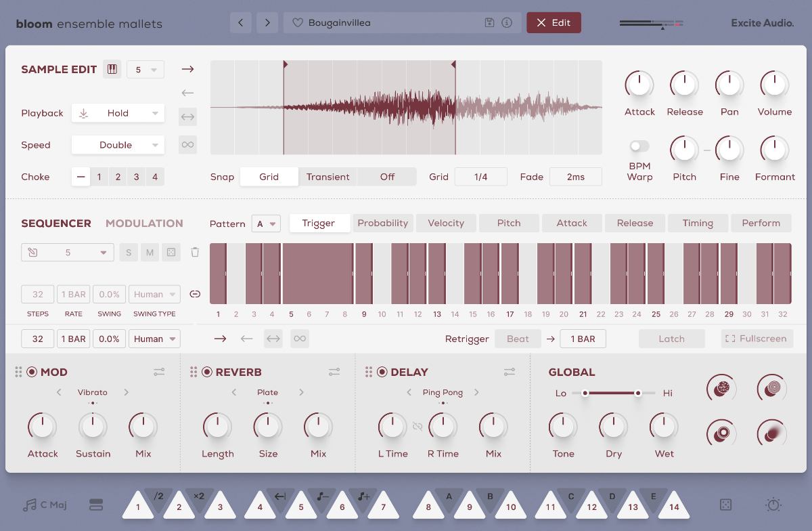This screenshot has height=531, width=812.
Task: Adjust the Global Hi filter handle
Action: [637, 393]
